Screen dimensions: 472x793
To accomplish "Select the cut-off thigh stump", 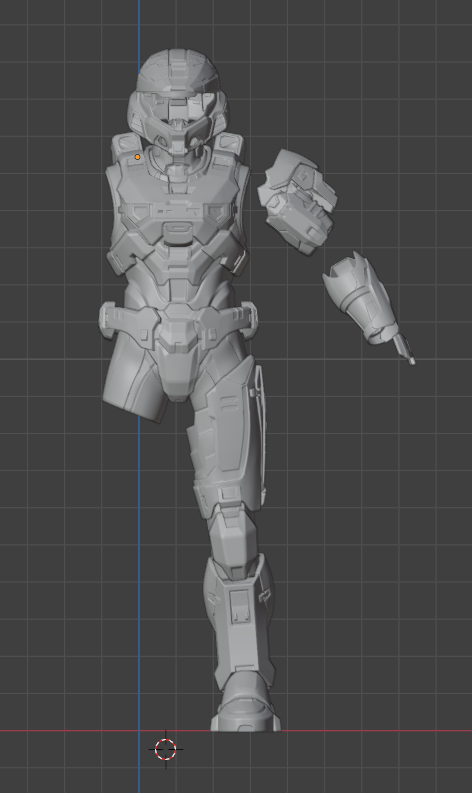I will [x=135, y=379].
